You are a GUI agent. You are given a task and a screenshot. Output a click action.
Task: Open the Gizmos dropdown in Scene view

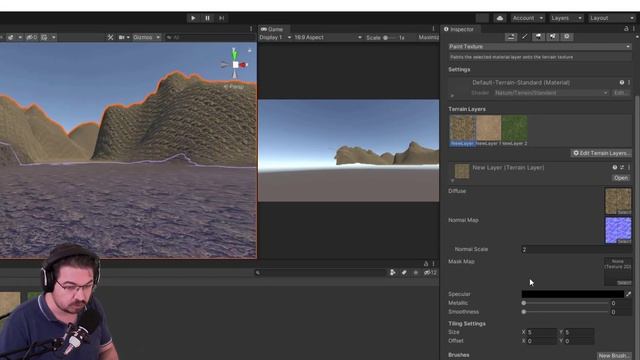pyautogui.click(x=146, y=37)
